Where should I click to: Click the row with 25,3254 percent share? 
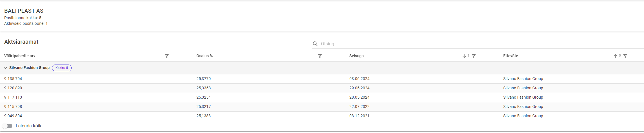coord(203,97)
